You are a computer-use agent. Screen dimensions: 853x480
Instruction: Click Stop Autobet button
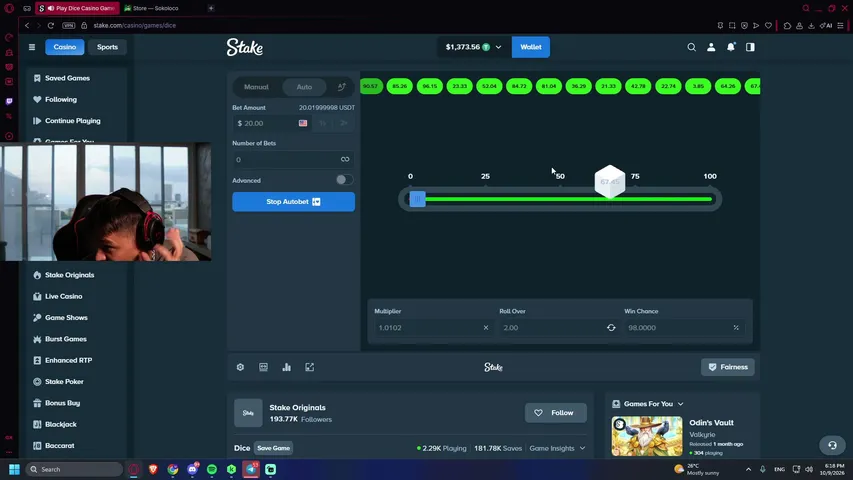click(293, 202)
